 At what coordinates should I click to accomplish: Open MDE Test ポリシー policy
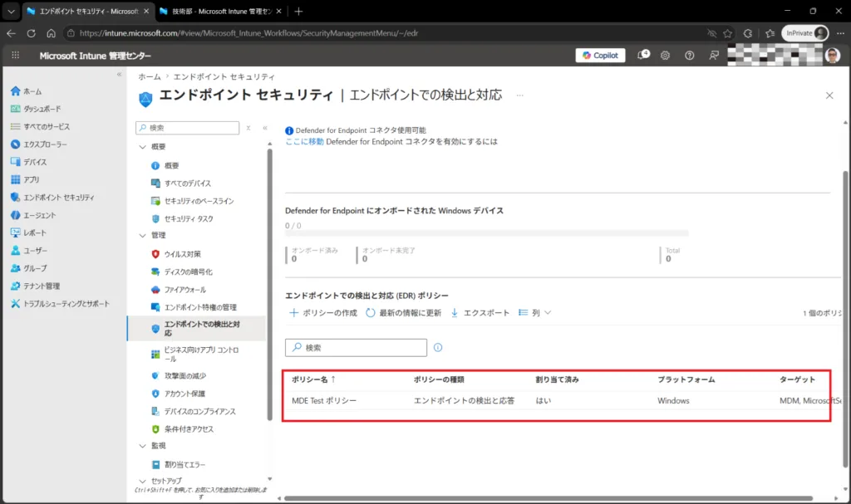[x=324, y=400]
